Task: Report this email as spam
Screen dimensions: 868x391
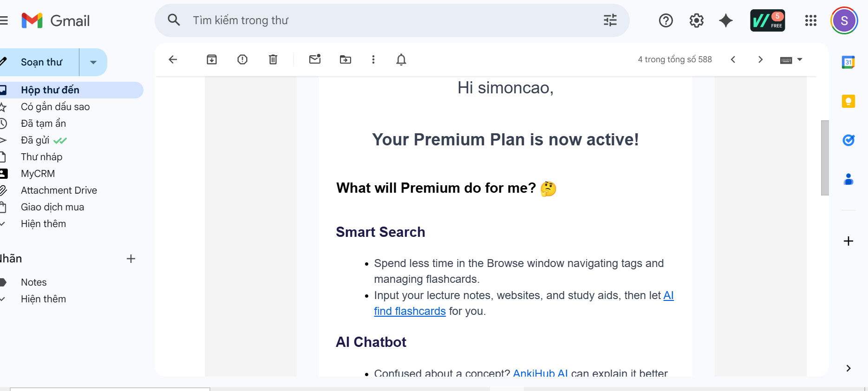Action: [x=242, y=59]
